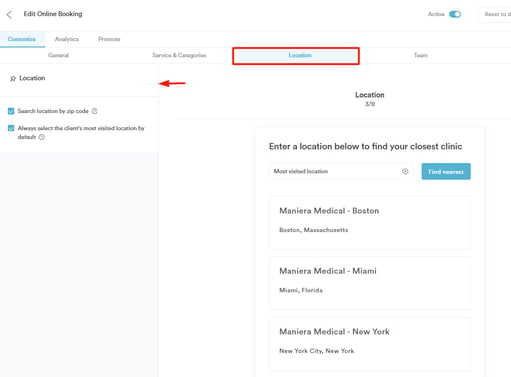Click the pin icon beside Location heading
This screenshot has height=377, width=511.
pos(13,78)
